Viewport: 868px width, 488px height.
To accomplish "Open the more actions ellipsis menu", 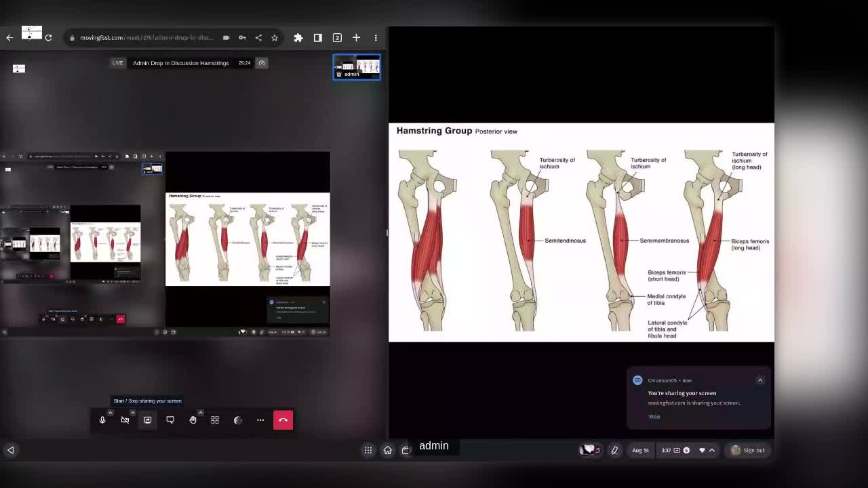I will click(x=260, y=420).
